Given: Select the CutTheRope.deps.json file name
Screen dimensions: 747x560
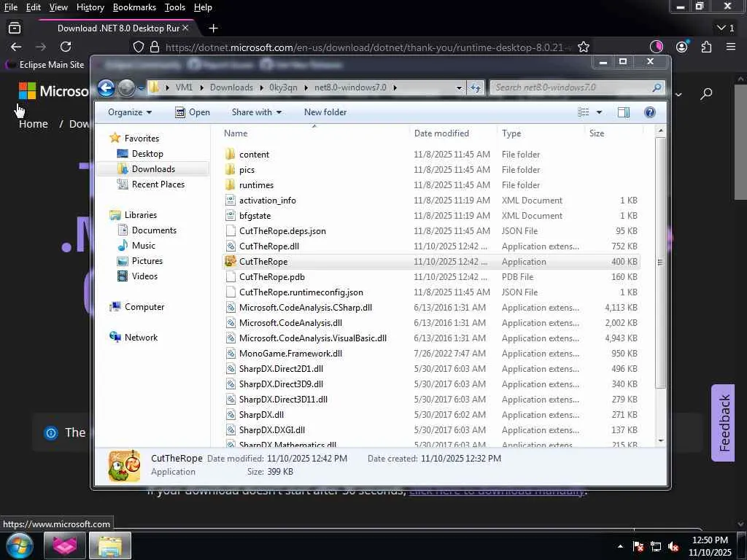Looking at the screenshot, I should pos(282,231).
